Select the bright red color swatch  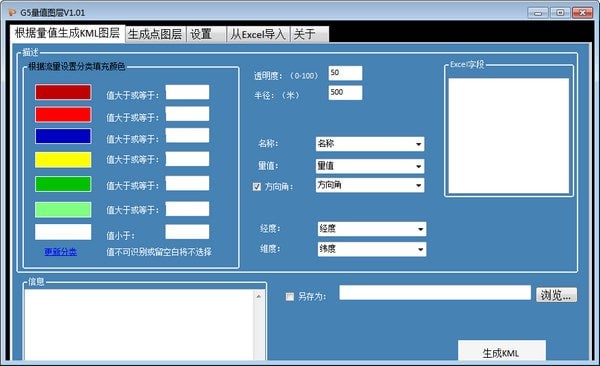(x=63, y=114)
